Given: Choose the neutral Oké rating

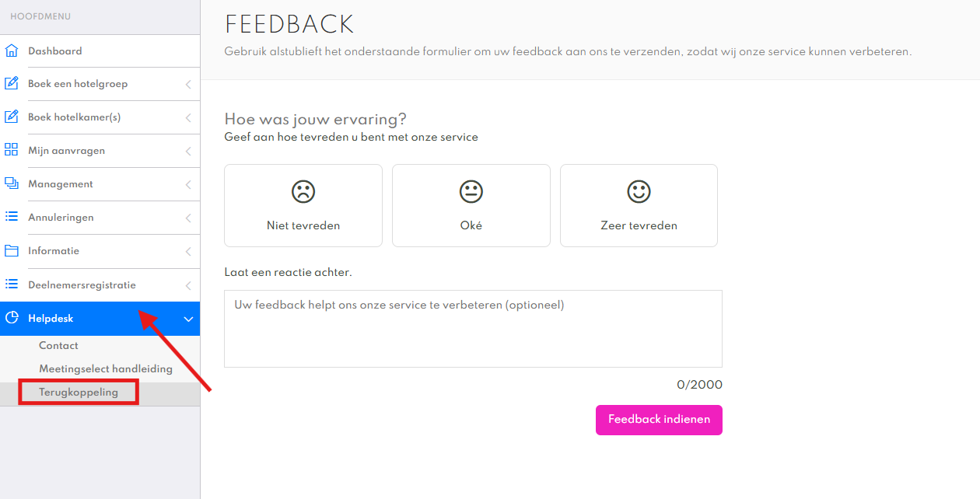Looking at the screenshot, I should pyautogui.click(x=471, y=205).
